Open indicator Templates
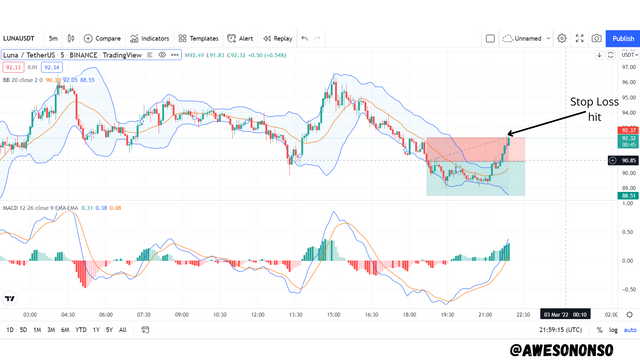640x360 pixels. (198, 38)
